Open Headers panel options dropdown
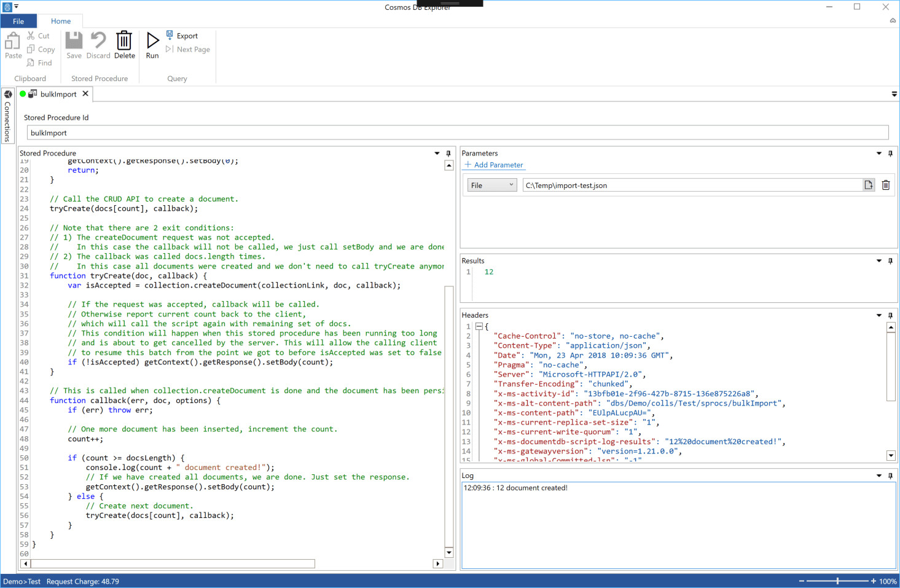The image size is (900, 588). pos(879,315)
